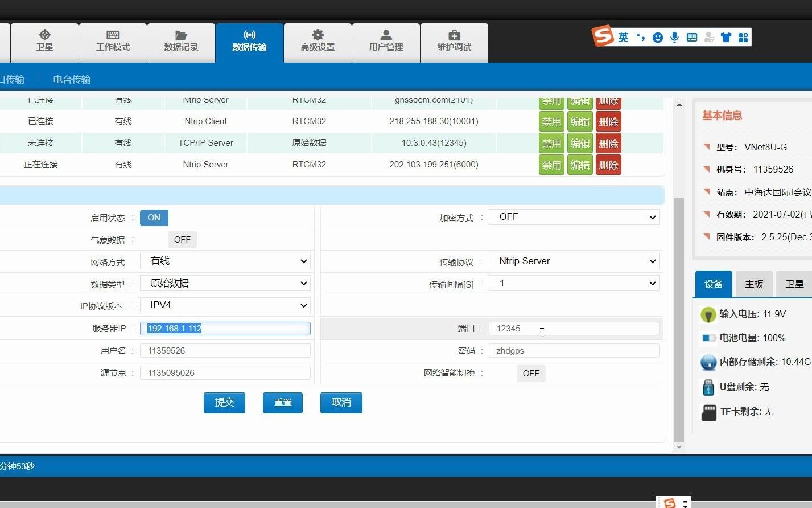The width and height of the screenshot is (812, 508).
Task: Click 删除 for the Ntrip Client row
Action: coord(608,121)
